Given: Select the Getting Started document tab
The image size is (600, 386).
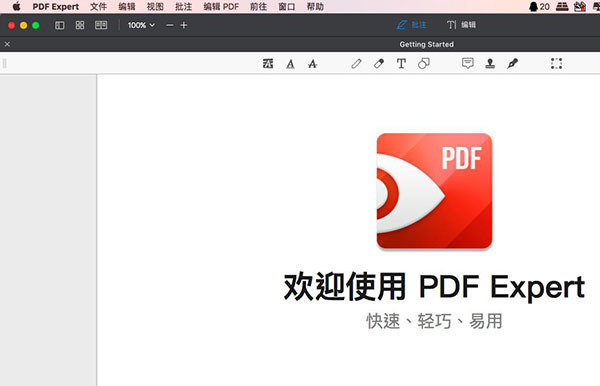Looking at the screenshot, I should pos(426,44).
